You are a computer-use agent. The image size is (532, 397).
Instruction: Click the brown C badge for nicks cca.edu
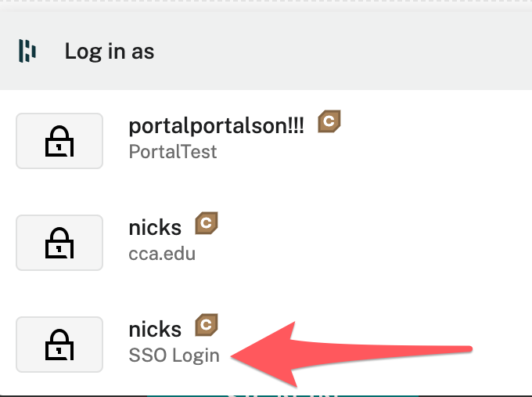click(x=207, y=224)
